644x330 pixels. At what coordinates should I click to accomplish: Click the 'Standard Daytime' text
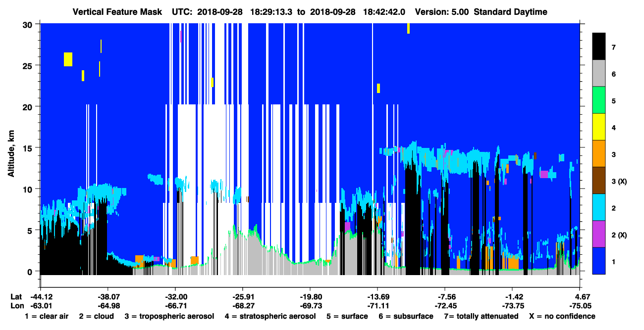511,11
